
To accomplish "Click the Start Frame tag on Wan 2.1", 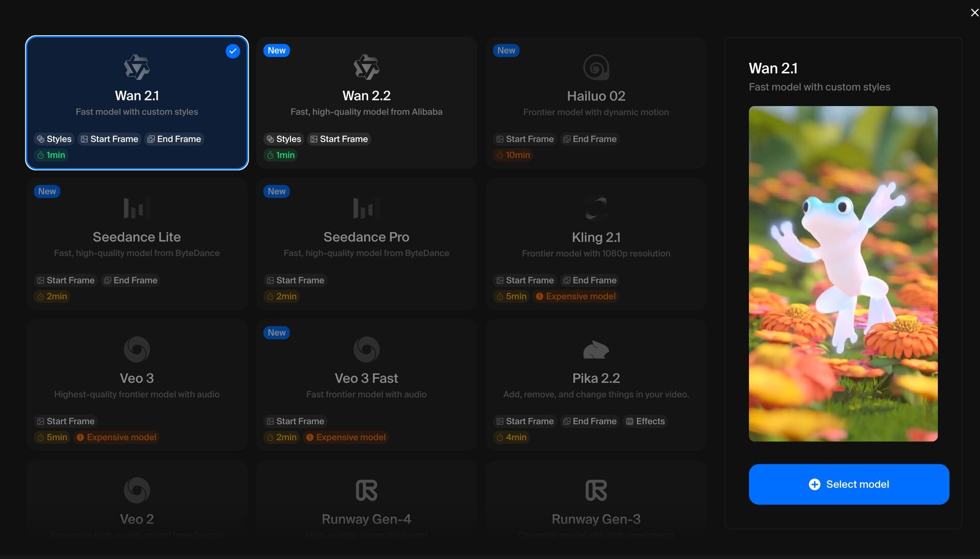I will pyautogui.click(x=109, y=139).
